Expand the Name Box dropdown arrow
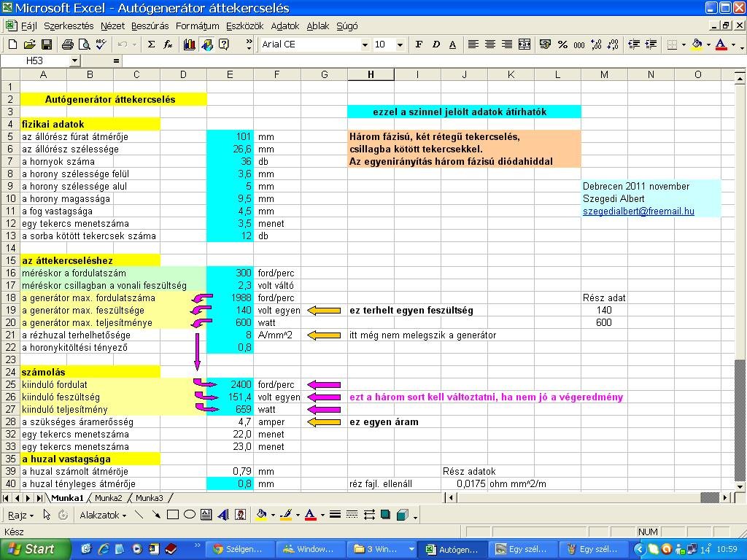Image resolution: width=747 pixels, height=560 pixels. point(75,61)
